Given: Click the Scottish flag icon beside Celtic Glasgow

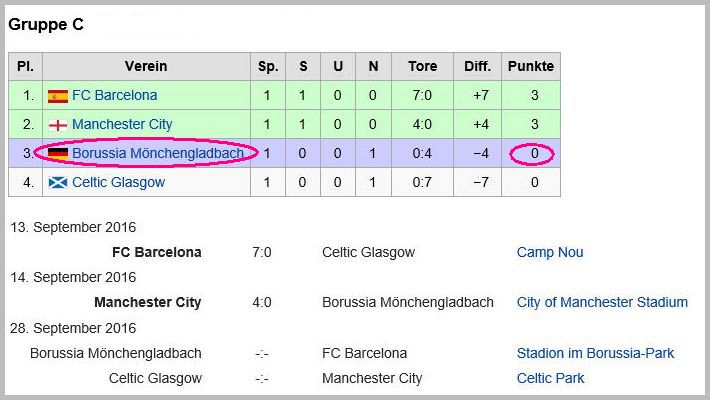Looking at the screenshot, I should click(x=58, y=183).
